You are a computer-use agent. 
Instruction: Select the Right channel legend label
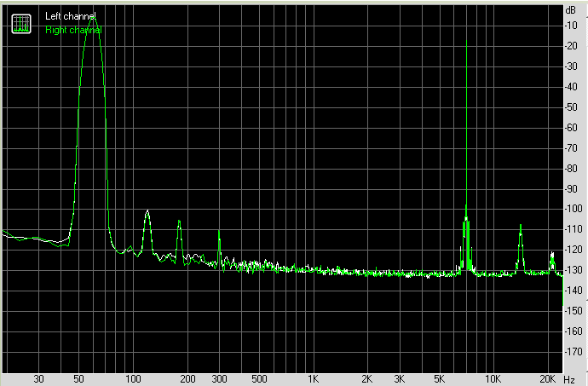73,30
